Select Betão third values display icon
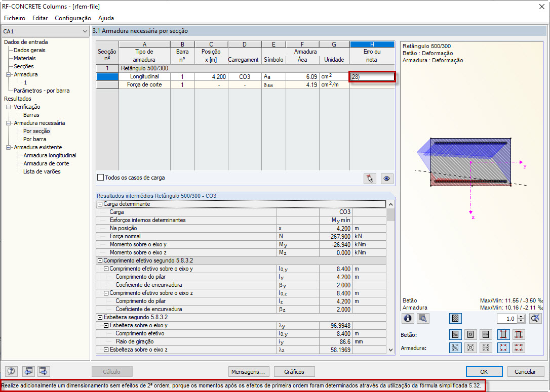The width and height of the screenshot is (550, 392). (x=486, y=334)
